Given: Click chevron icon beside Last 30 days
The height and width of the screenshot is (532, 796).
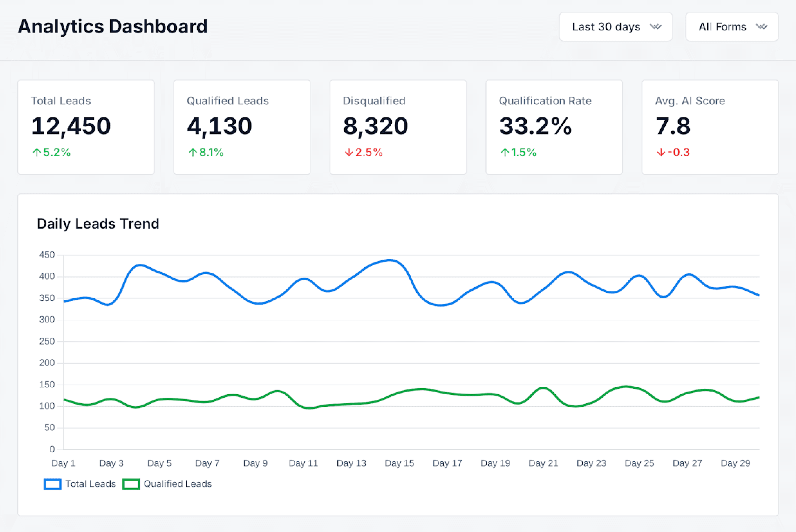Looking at the screenshot, I should [x=656, y=27].
